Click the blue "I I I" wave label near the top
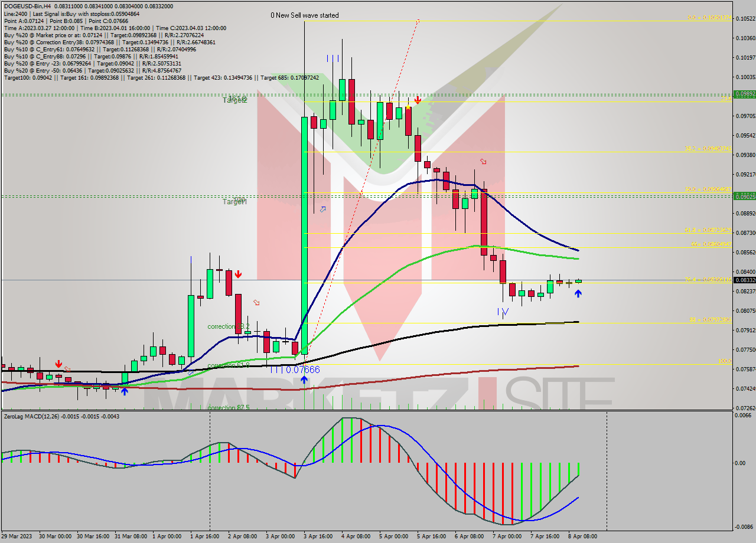 333,58
